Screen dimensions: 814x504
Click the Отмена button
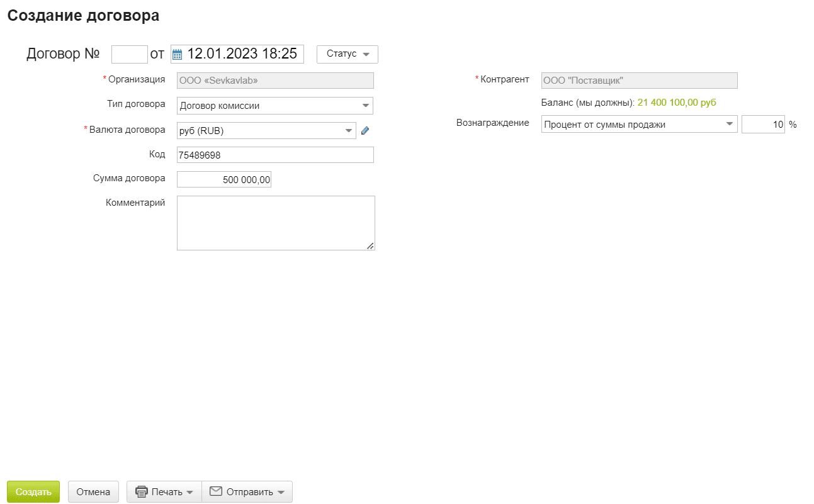tap(93, 492)
